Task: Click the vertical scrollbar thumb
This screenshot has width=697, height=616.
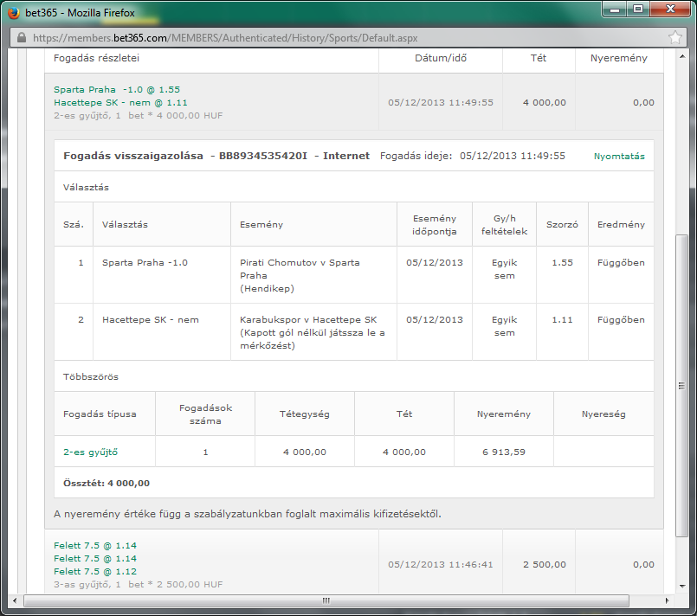Action: 682,386
